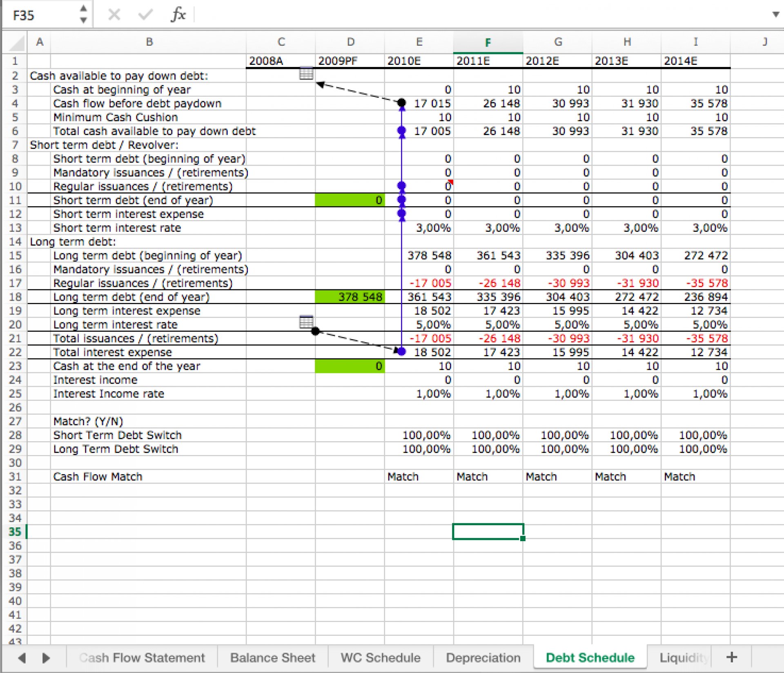784x673 pixels.
Task: Click the worksheet link icon near row 20
Action: [x=306, y=322]
